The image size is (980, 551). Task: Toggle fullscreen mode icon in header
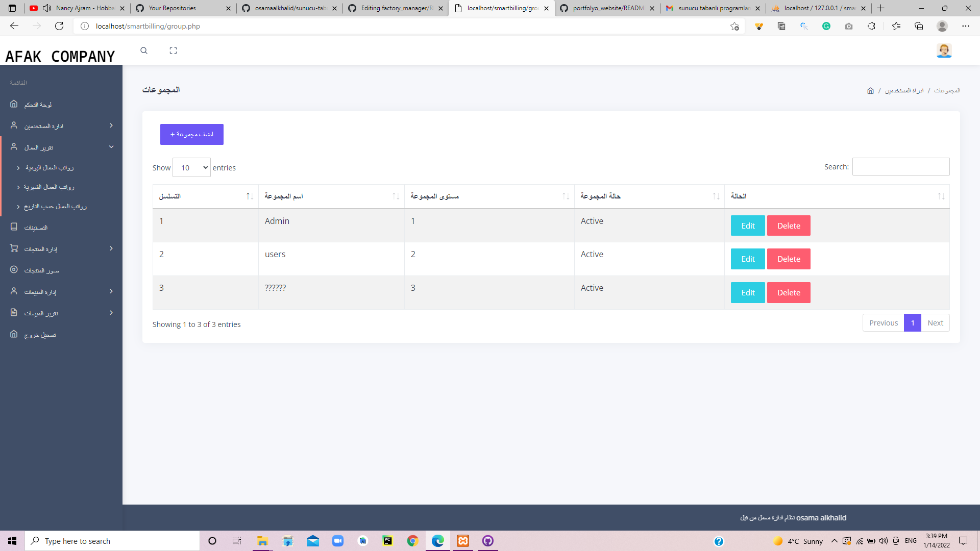(x=173, y=51)
